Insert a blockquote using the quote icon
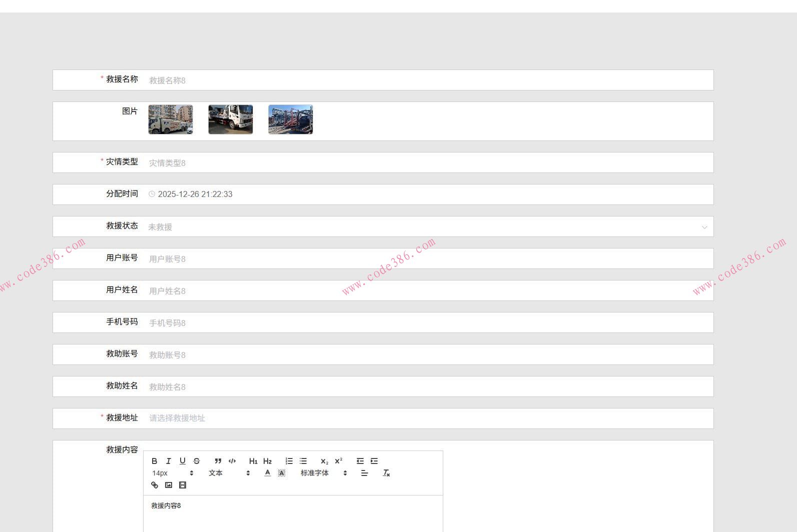Screen dimensions: 797x532 pyautogui.click(x=218, y=461)
